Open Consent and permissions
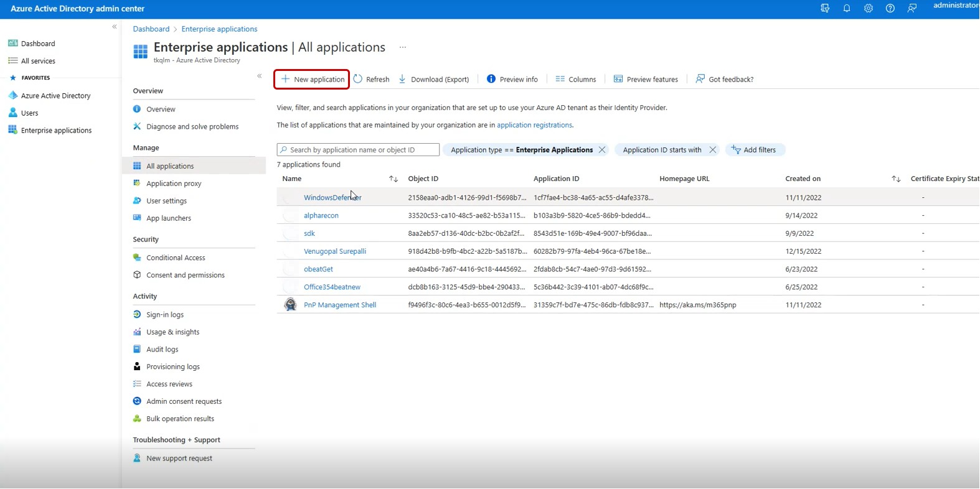980x489 pixels. click(186, 276)
